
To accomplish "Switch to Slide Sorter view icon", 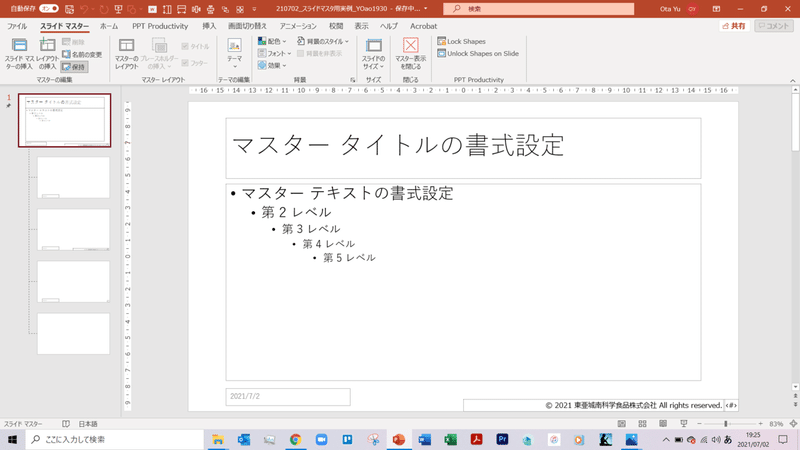I will click(642, 424).
